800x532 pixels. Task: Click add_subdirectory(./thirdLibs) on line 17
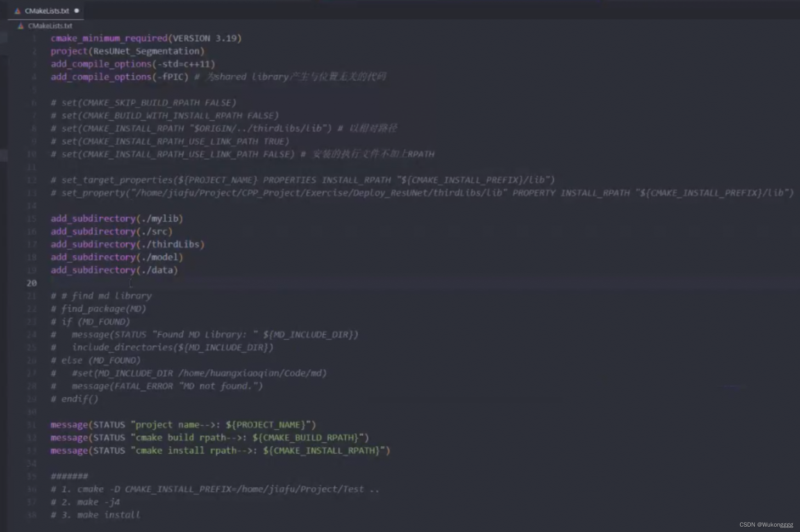tap(127, 244)
